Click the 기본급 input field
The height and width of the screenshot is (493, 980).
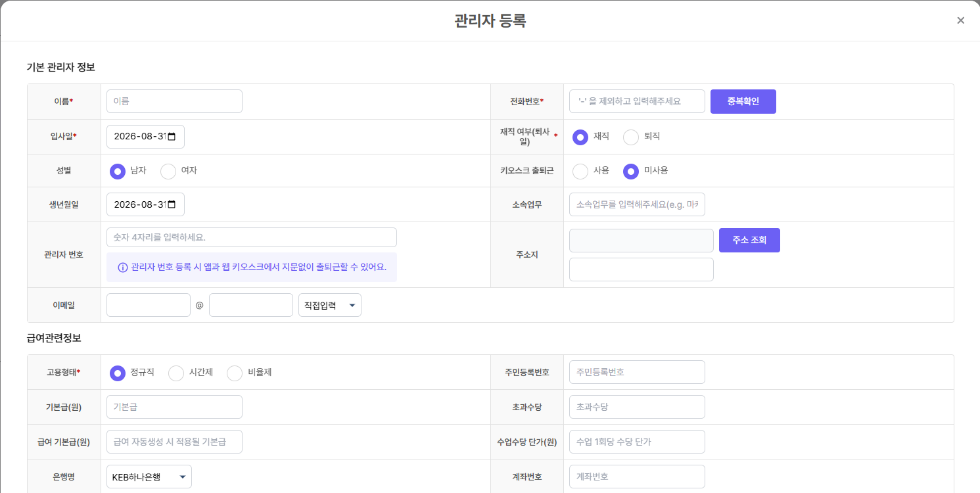pos(174,407)
